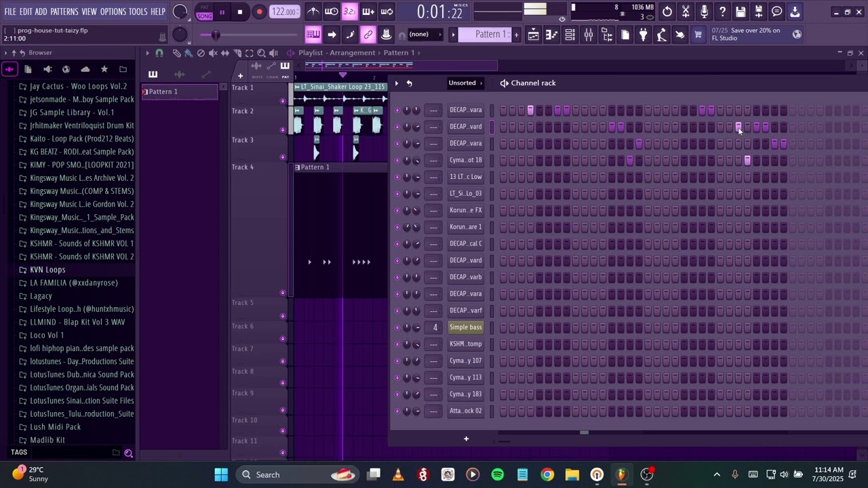Image resolution: width=868 pixels, height=488 pixels.
Task: Select the browser starred favorites tab icon
Action: pos(104,69)
